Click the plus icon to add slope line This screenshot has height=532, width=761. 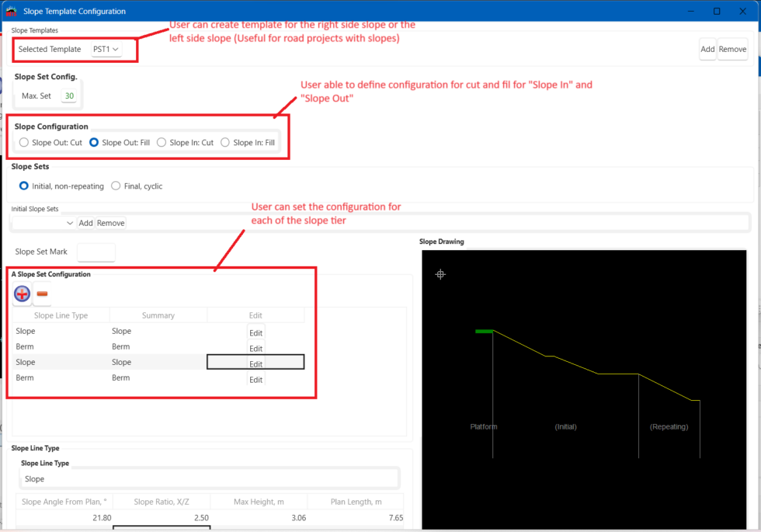click(x=22, y=294)
